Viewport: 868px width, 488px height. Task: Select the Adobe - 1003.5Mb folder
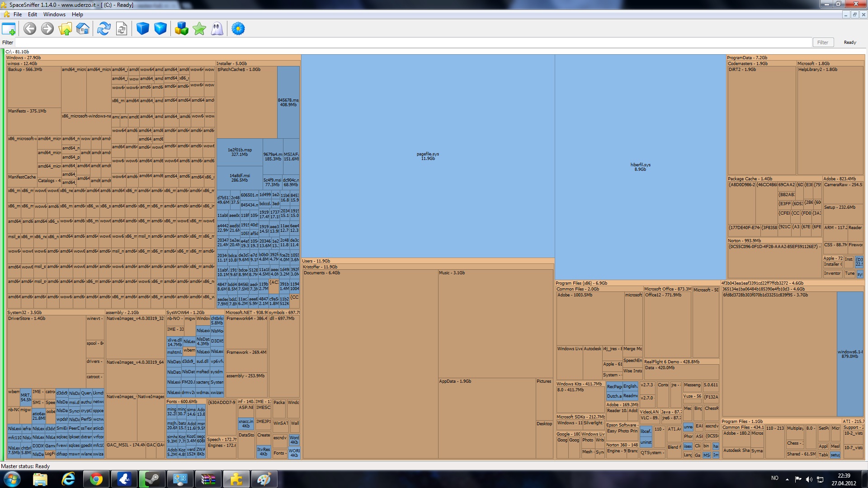pyautogui.click(x=590, y=319)
